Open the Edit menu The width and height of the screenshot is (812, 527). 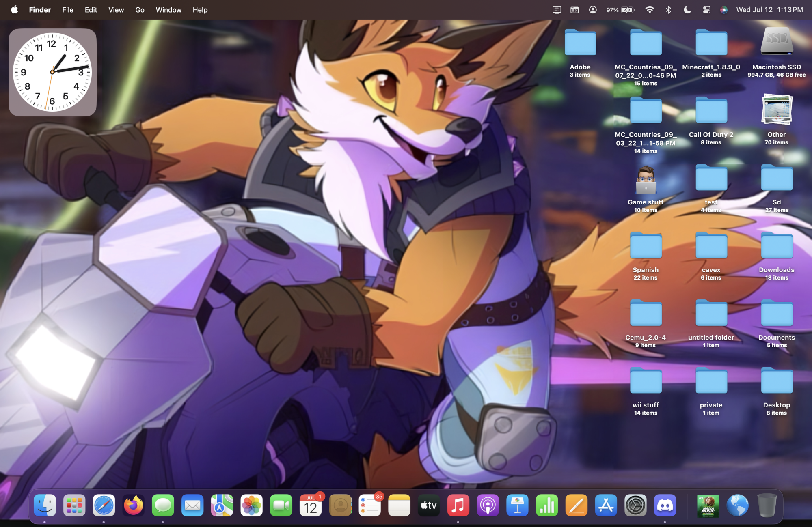pyautogui.click(x=91, y=10)
